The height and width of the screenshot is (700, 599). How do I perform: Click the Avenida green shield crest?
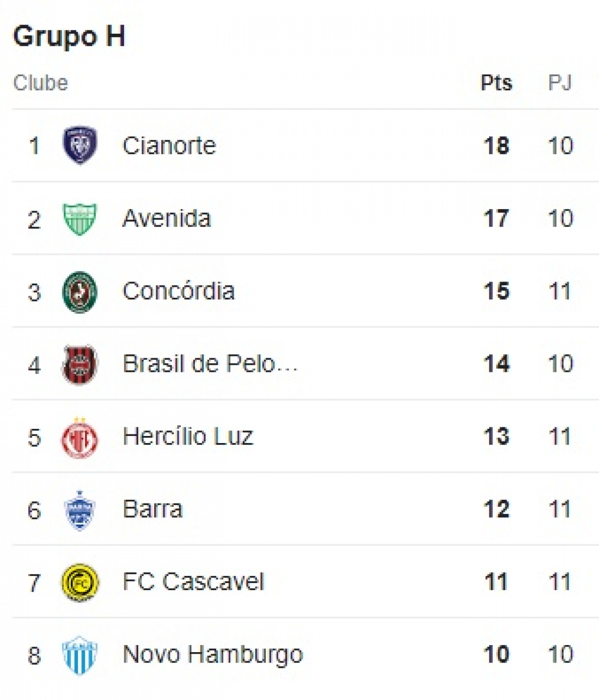point(80,218)
